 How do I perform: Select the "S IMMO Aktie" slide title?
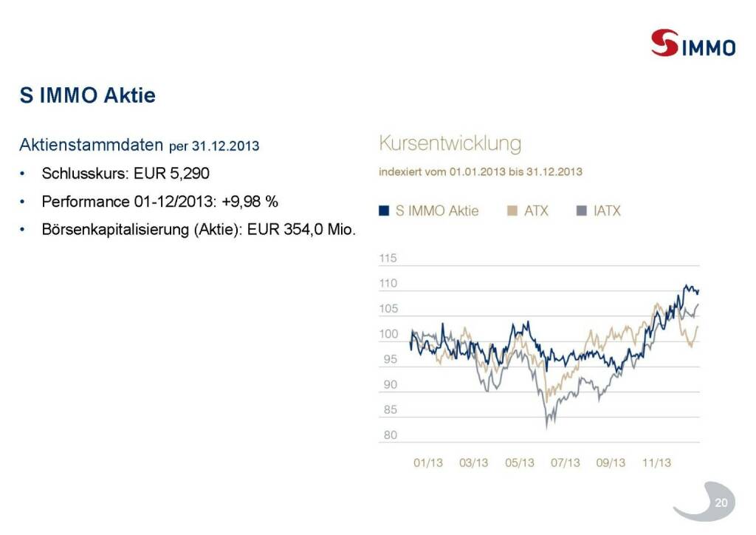pos(88,95)
